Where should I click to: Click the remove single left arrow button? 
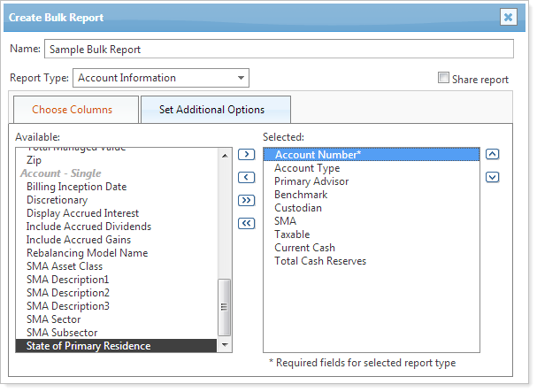point(247,178)
